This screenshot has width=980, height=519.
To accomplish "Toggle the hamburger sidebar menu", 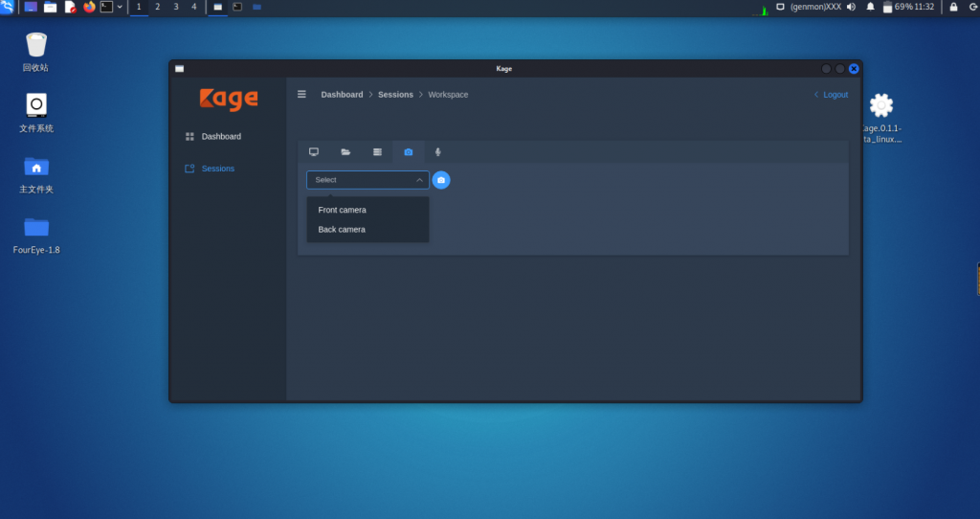I will click(301, 95).
